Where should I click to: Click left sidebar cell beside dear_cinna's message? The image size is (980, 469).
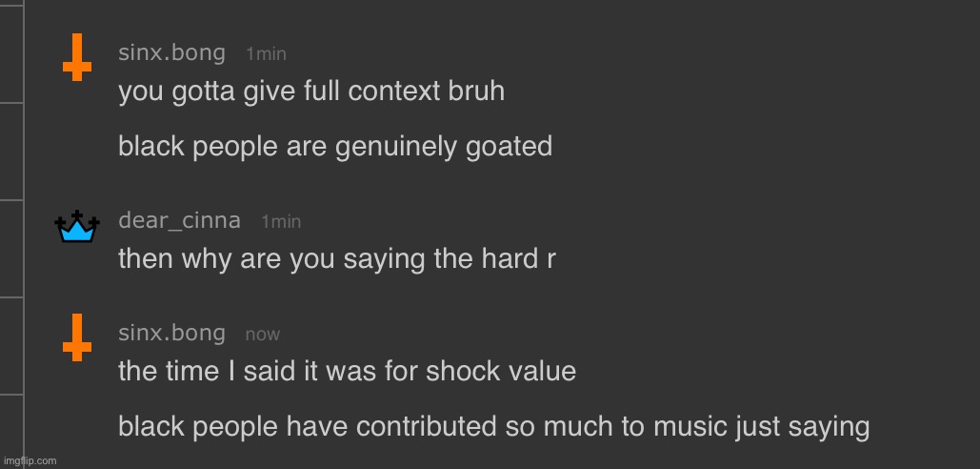point(11,249)
